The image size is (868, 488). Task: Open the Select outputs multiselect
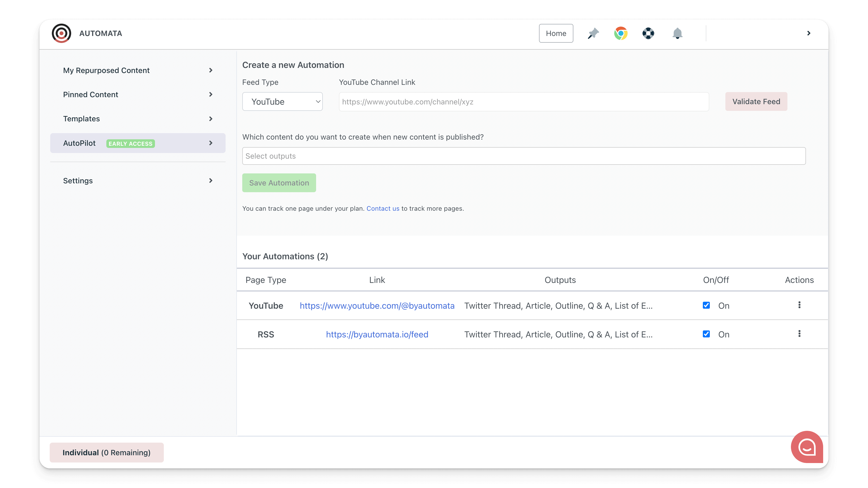pos(524,156)
